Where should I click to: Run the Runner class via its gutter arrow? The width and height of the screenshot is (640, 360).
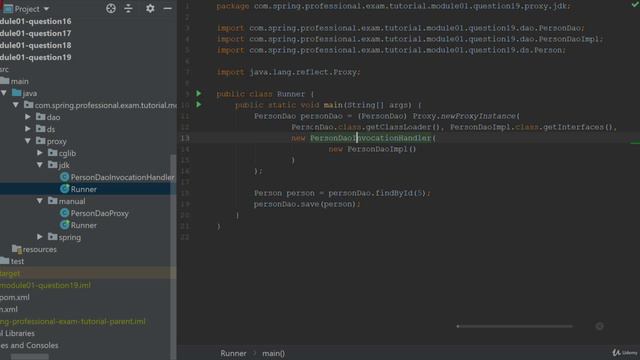click(x=198, y=93)
